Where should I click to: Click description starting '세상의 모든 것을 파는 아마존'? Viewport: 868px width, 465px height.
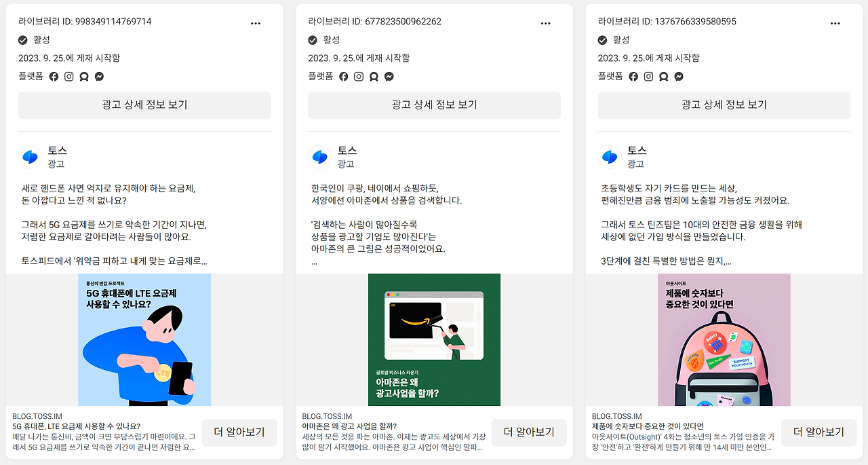393,442
